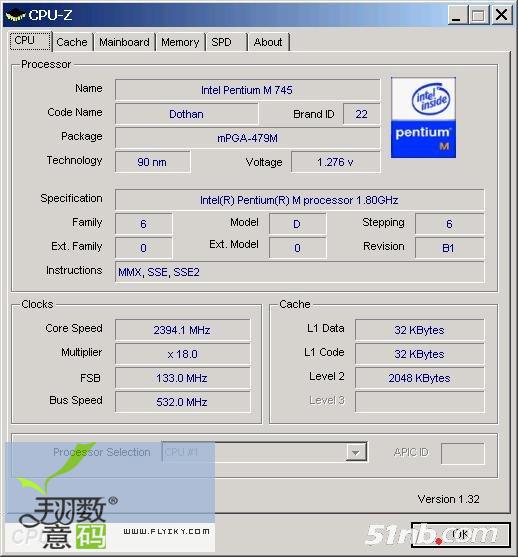Image resolution: width=518 pixels, height=557 pixels.
Task: Click the Specification field text
Action: pos(300,200)
